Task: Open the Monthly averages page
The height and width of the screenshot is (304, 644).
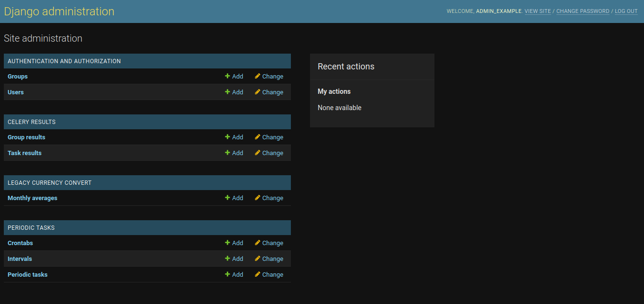Action: pyautogui.click(x=32, y=198)
